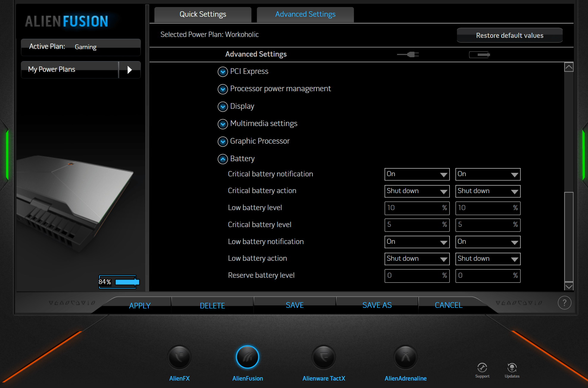Viewport: 588px width, 388px height.
Task: Click the scrollbar down arrow
Action: tap(569, 286)
